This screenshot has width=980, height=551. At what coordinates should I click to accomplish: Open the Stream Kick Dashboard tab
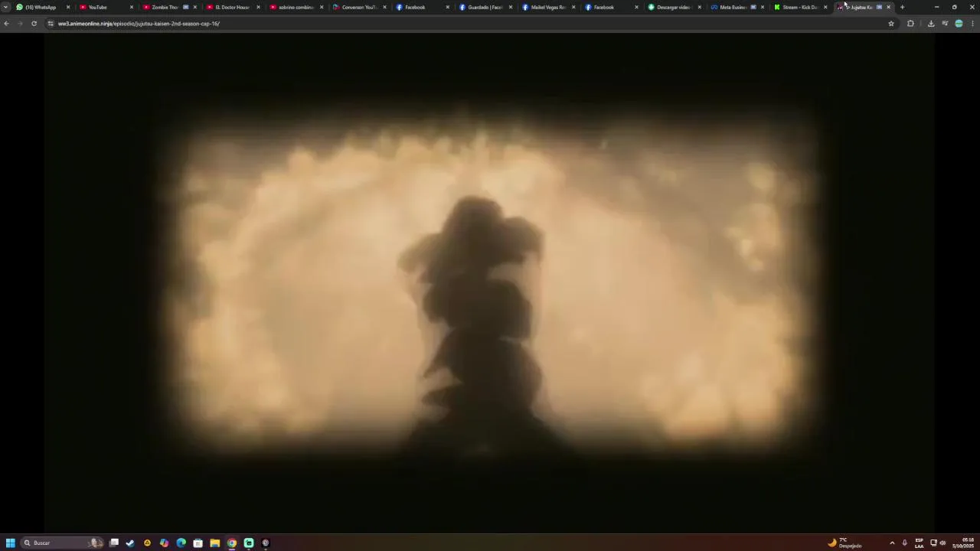click(x=799, y=7)
